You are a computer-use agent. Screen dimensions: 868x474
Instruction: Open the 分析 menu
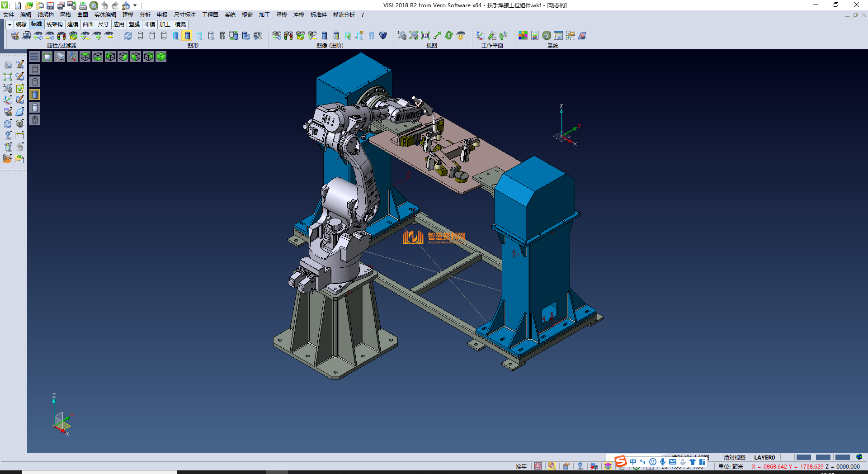(145, 15)
